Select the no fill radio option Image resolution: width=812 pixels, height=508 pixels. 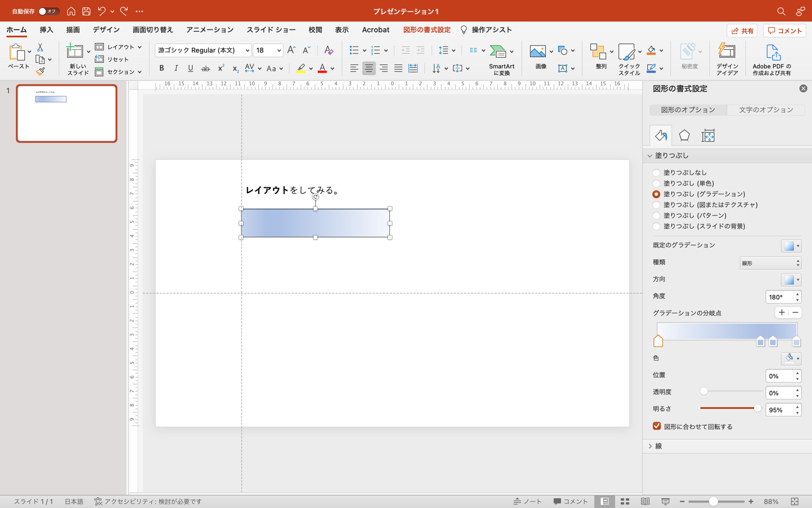click(x=656, y=173)
